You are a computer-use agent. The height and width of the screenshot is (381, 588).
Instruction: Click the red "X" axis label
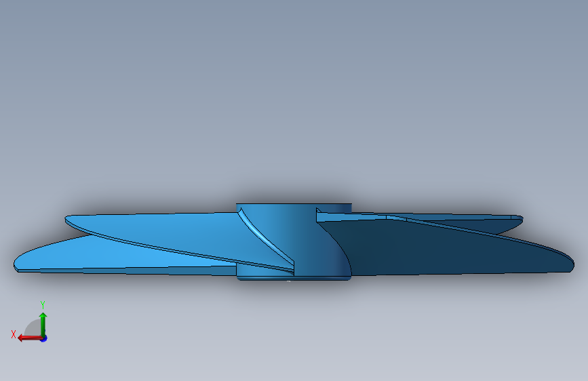[x=14, y=334]
